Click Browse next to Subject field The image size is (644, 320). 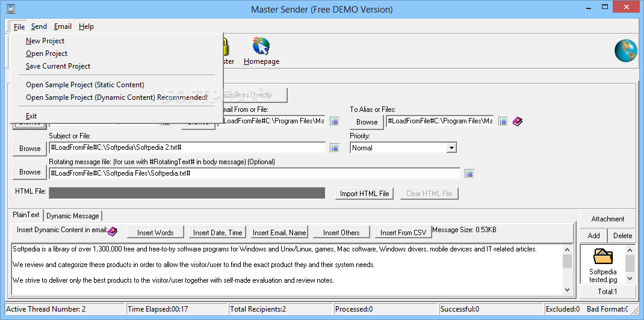pyautogui.click(x=29, y=149)
